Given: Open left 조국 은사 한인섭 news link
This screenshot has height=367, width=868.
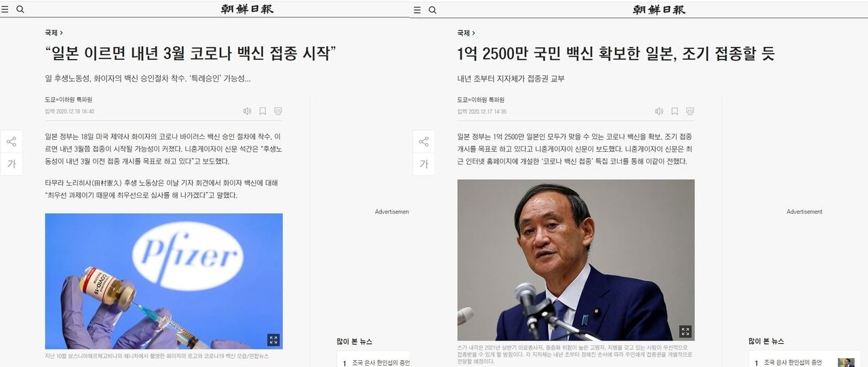Looking at the screenshot, I should [380, 363].
